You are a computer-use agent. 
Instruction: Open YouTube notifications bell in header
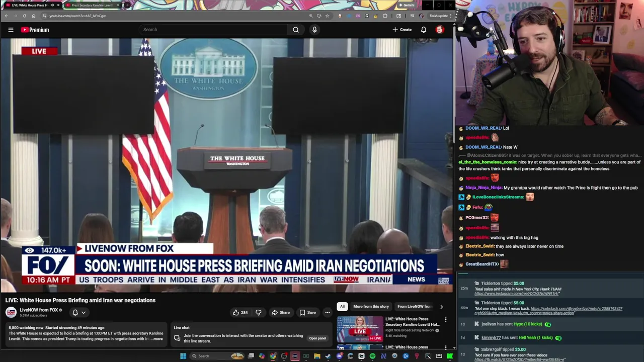point(424,30)
